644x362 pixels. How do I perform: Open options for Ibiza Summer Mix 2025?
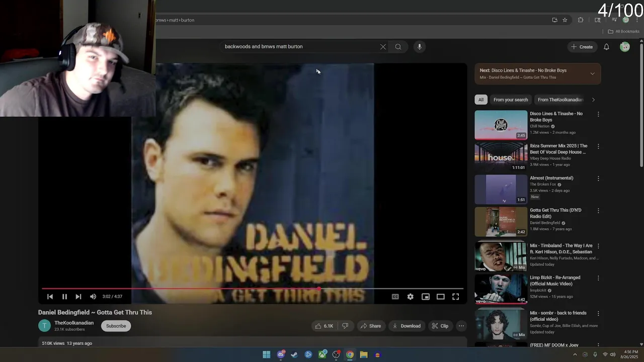[598, 146]
